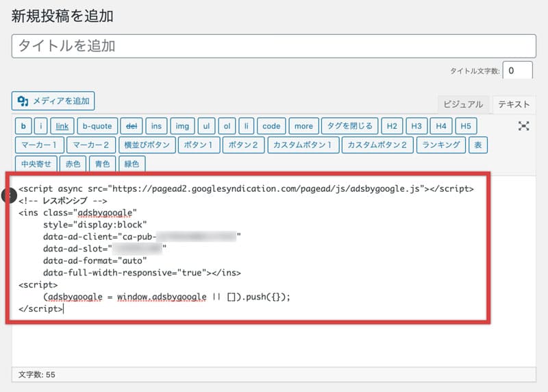
Task: Insert H2 heading tag
Action: pos(392,126)
